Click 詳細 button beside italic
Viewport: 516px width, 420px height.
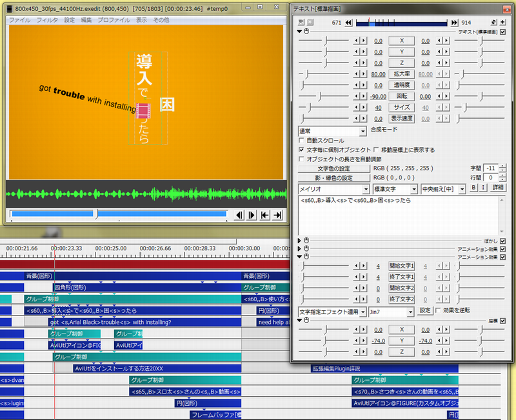click(x=497, y=188)
